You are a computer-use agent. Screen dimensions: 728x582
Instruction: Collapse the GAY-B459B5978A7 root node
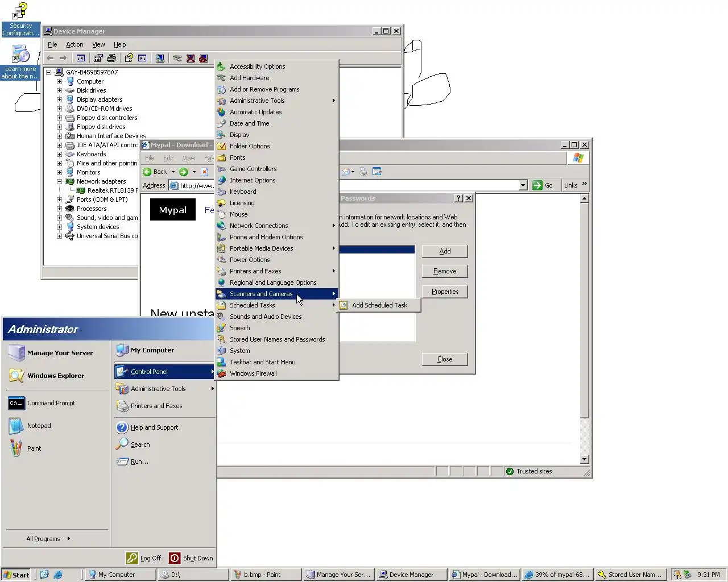[48, 72]
